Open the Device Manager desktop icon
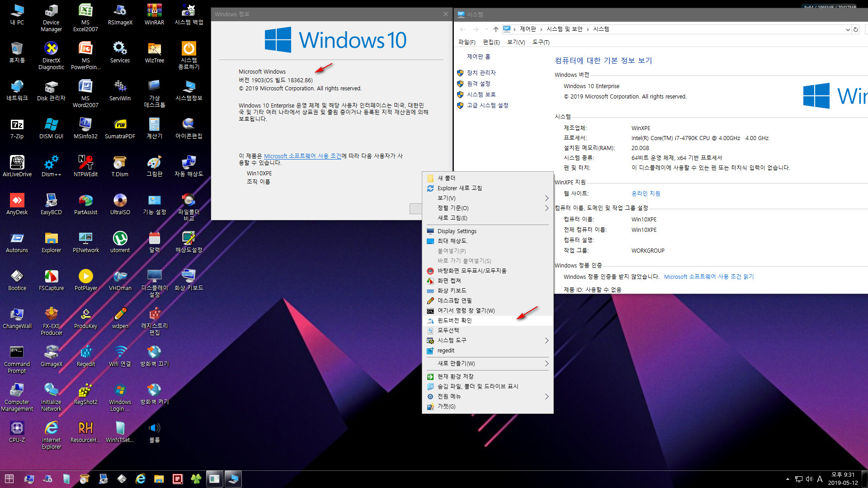 51,18
